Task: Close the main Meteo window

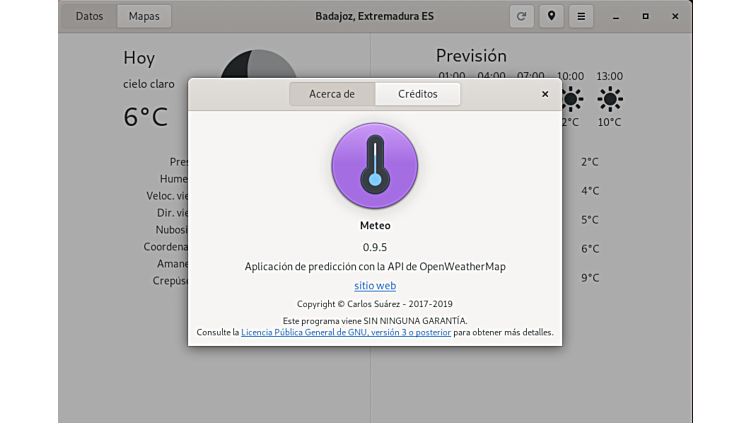Action: click(675, 16)
